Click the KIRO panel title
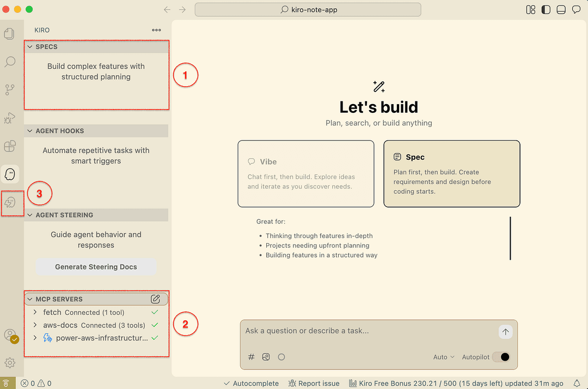Viewport: 588px width, 389px height. tap(42, 30)
